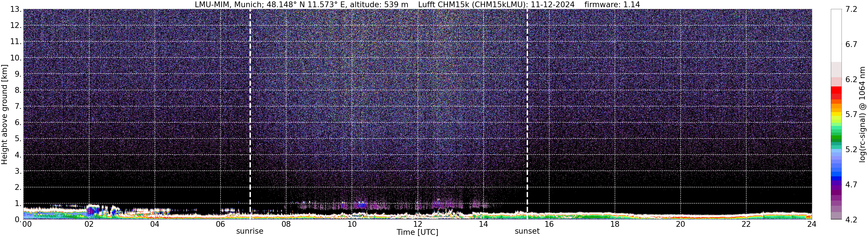Click the x-axis tick label '22'
This screenshot has width=868, height=238.
pyautogui.click(x=746, y=224)
